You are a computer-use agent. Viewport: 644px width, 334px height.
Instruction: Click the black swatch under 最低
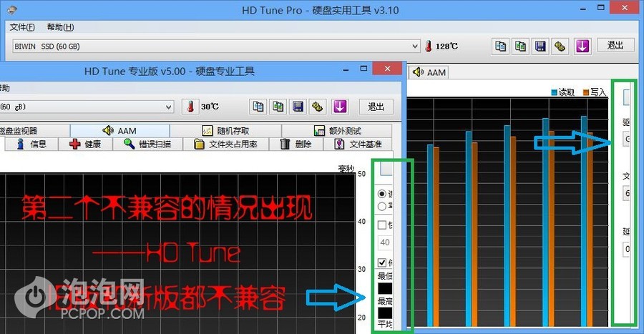(384, 288)
